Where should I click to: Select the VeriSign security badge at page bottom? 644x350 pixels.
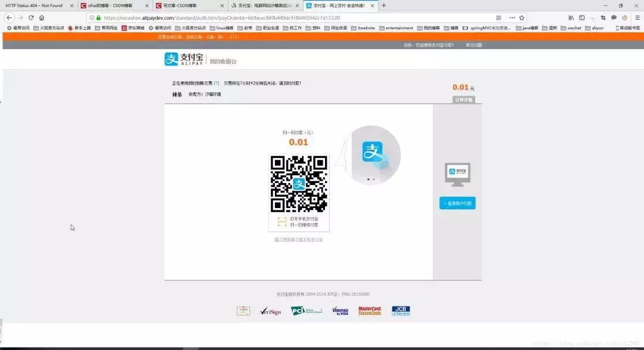270,311
